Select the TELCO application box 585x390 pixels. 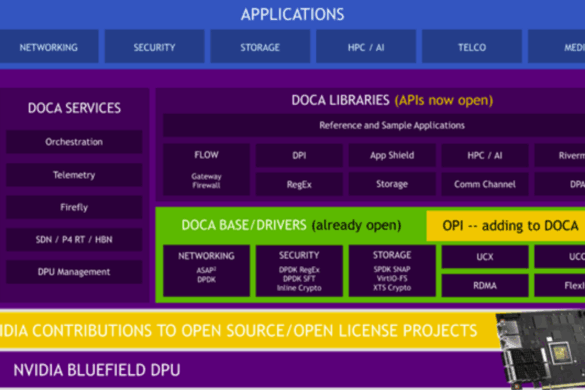(x=472, y=47)
